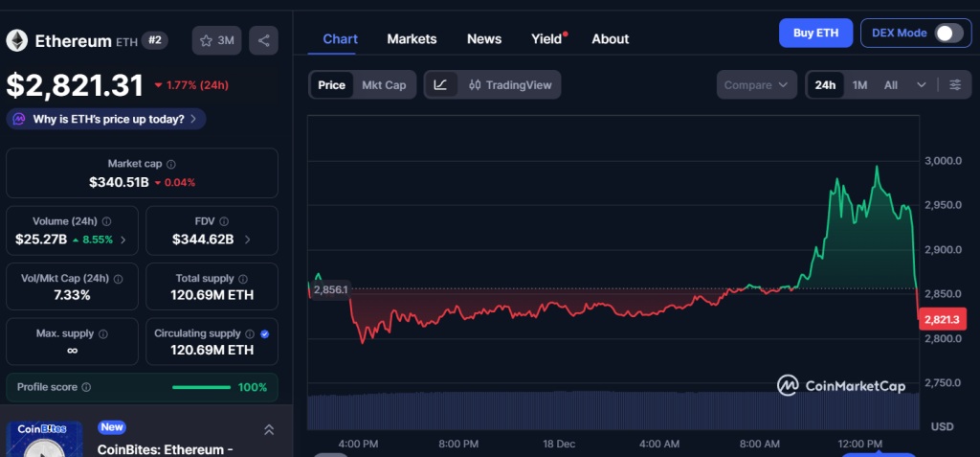Viewport: 980px width, 457px height.
Task: Click the 2,821.3 current price label on axis
Action: pyautogui.click(x=942, y=319)
